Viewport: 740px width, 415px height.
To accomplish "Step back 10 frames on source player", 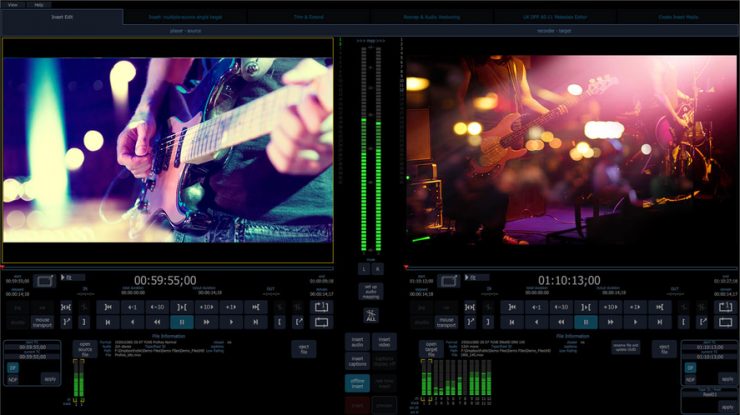I will (x=157, y=307).
